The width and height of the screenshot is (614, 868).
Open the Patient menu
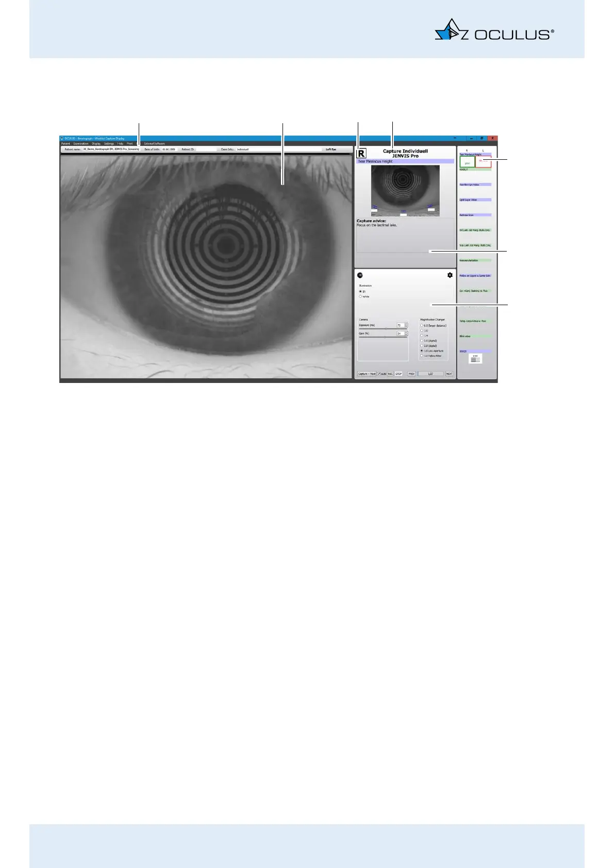[65, 144]
